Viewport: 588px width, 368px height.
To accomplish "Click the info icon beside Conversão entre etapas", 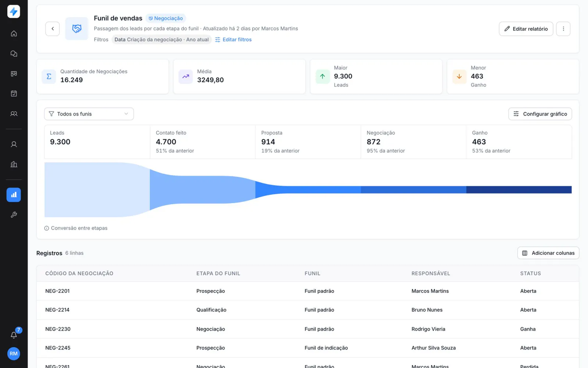I will [47, 228].
